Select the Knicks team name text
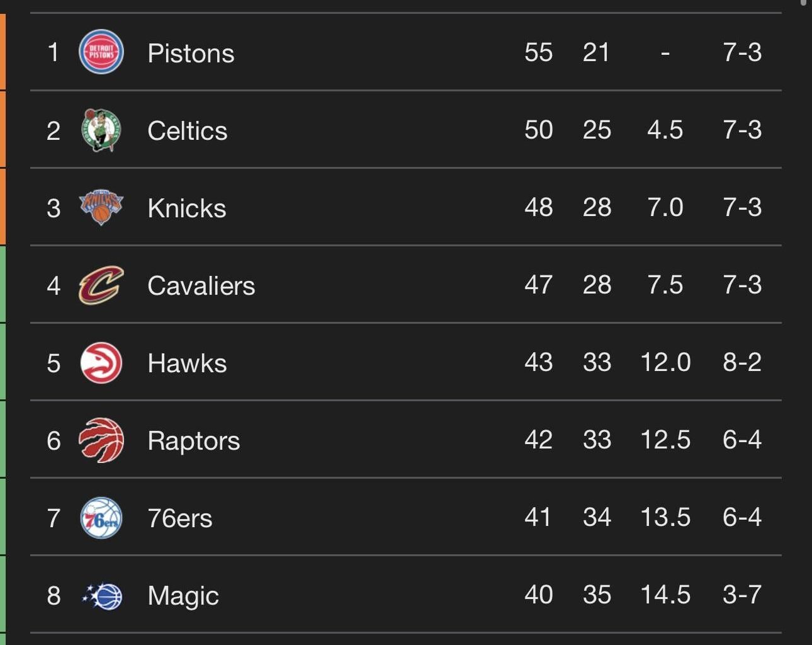The image size is (812, 645). pyautogui.click(x=186, y=207)
